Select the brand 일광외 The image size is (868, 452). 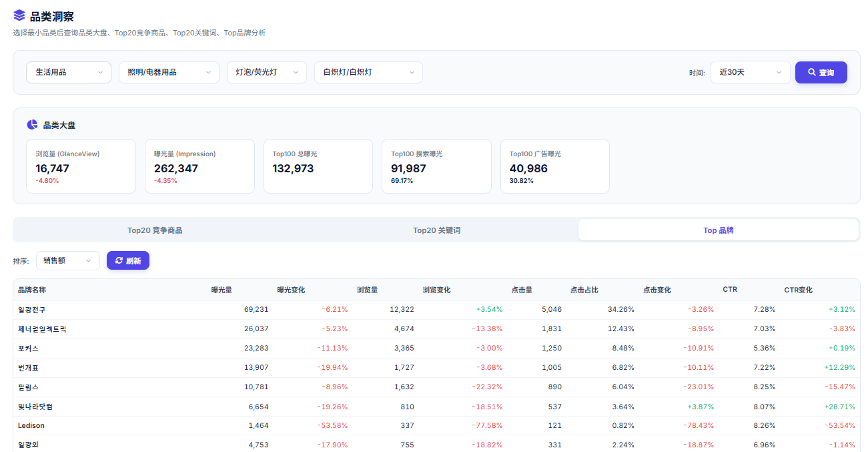(x=28, y=445)
